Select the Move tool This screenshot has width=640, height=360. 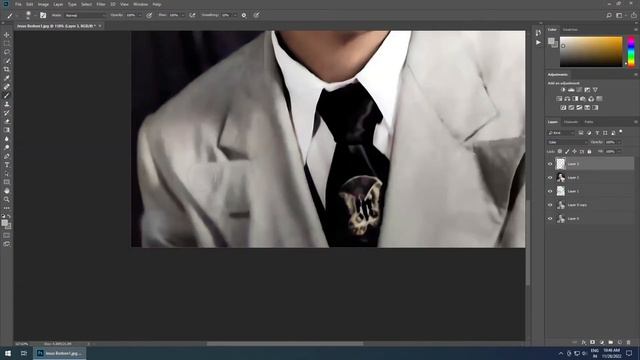click(x=7, y=35)
